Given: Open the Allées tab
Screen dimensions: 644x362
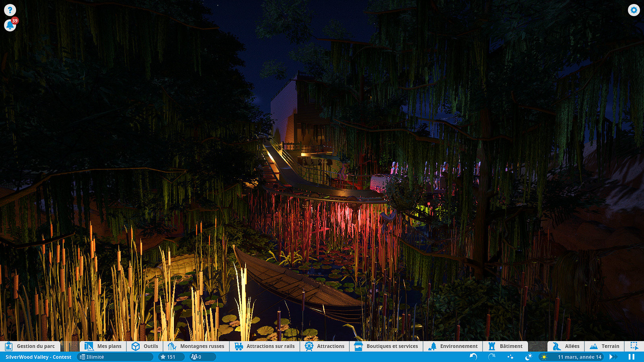Looking at the screenshot, I should [566, 346].
